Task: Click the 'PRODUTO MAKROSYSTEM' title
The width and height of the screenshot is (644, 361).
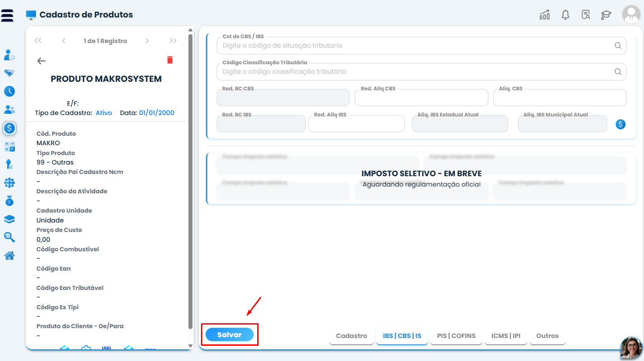Action: pos(106,79)
